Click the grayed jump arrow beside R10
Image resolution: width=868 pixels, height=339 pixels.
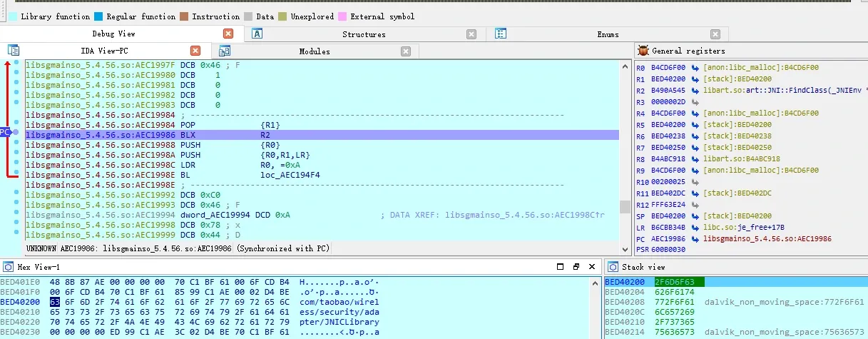695,182
